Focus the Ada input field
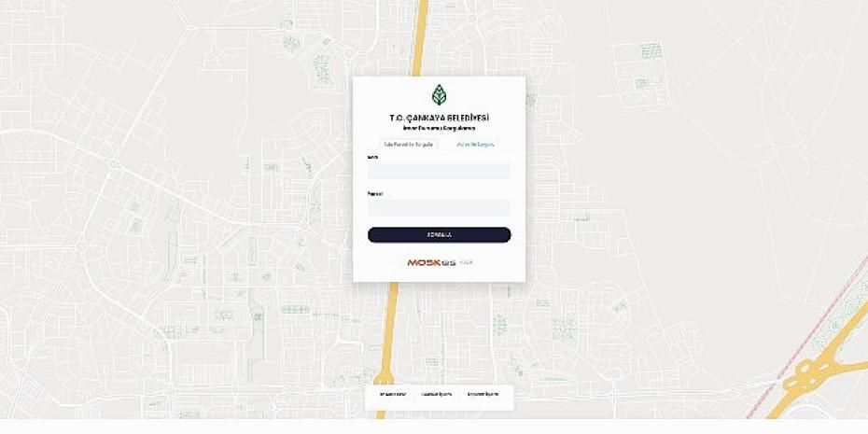Image resolution: width=868 pixels, height=434 pixels. [439, 171]
